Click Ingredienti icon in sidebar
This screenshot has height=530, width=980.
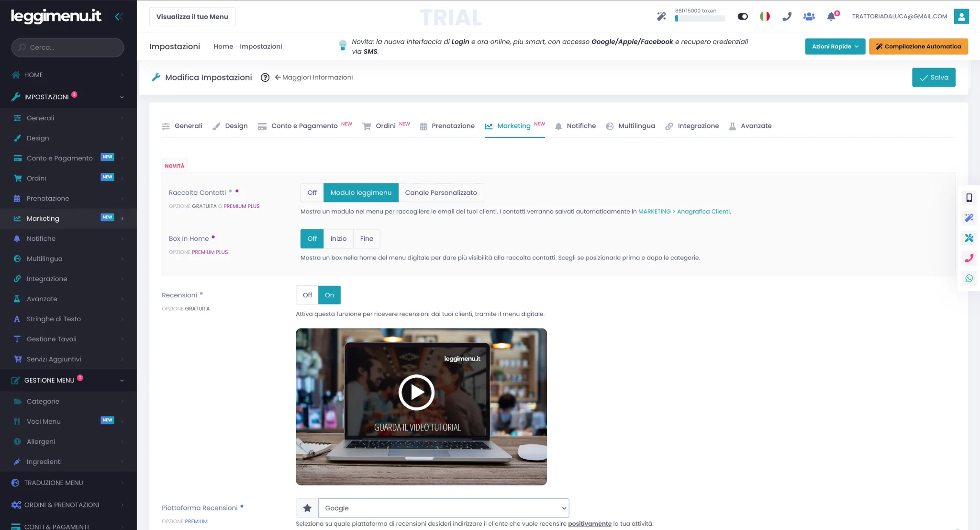17,462
